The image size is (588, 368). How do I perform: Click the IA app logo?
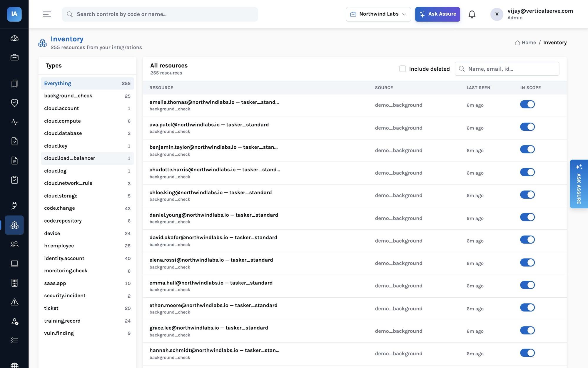coord(14,14)
